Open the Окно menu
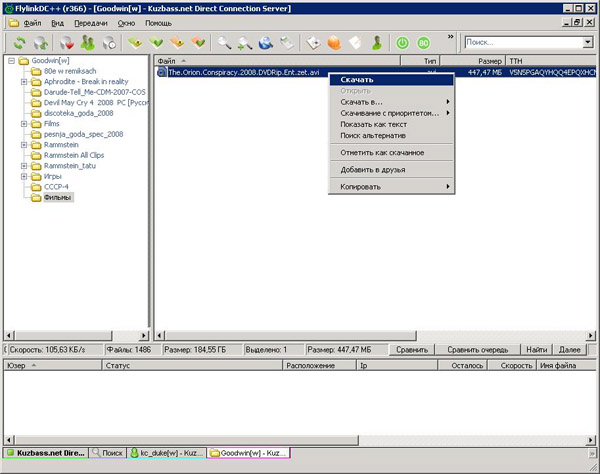This screenshot has height=474, width=600. pyautogui.click(x=126, y=23)
